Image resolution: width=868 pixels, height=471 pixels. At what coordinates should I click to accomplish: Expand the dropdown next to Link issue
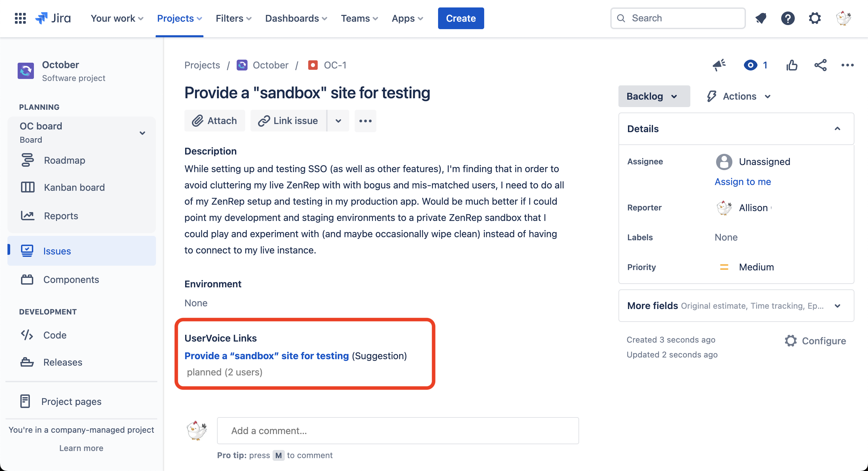[338, 121]
